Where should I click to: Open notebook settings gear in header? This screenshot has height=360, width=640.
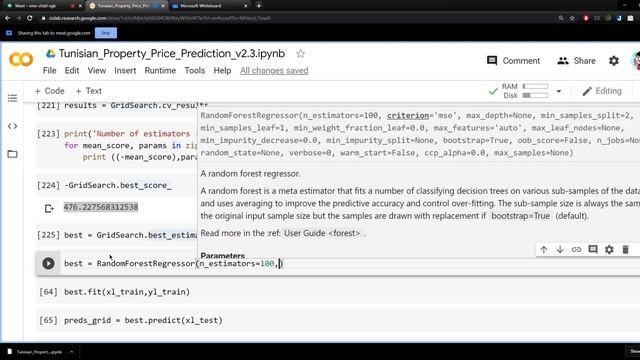[613, 61]
